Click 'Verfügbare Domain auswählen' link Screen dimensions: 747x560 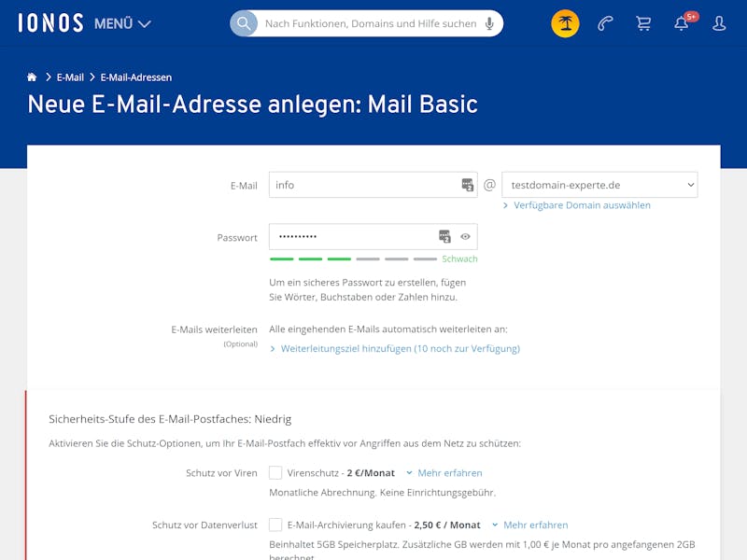click(x=582, y=205)
